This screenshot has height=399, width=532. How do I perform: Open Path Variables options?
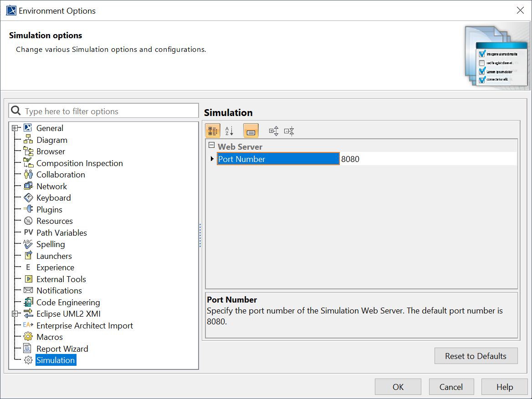click(61, 232)
